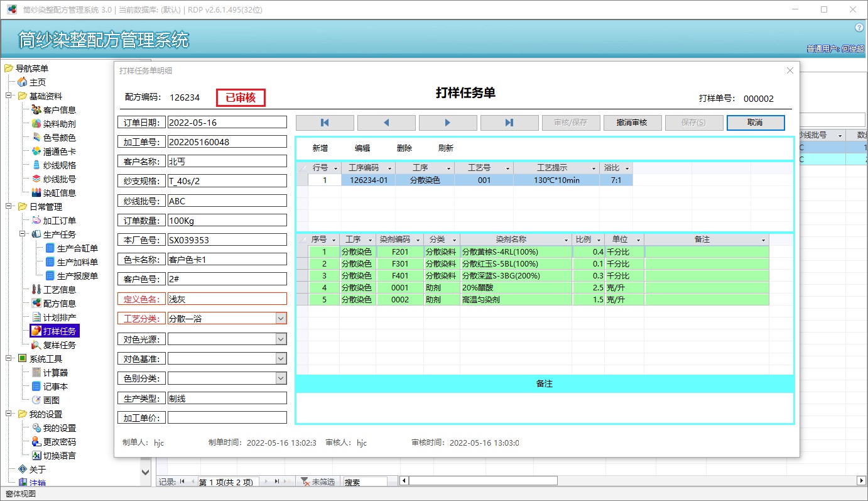Click the 客户信息 icon in the sidebar
Image resolution: width=868 pixels, height=501 pixels.
[x=36, y=110]
